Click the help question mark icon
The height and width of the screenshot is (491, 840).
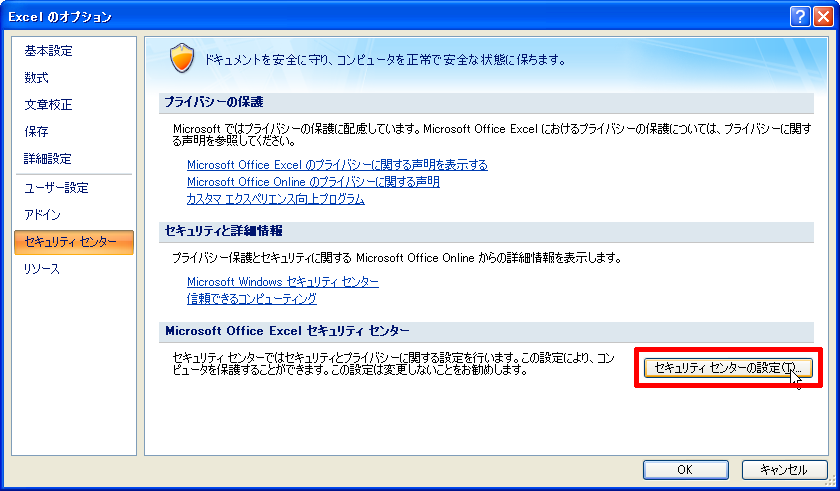pos(800,17)
